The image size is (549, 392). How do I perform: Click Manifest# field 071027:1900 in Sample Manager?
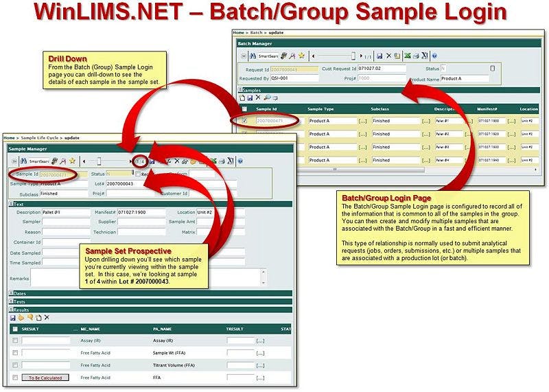(141, 212)
